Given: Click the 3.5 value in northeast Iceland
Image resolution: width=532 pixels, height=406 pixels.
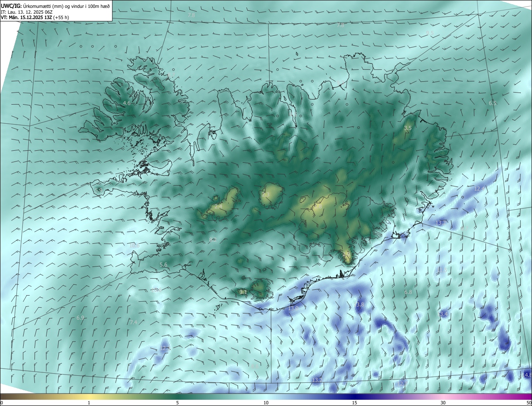Looking at the screenshot, I should coord(408,128).
